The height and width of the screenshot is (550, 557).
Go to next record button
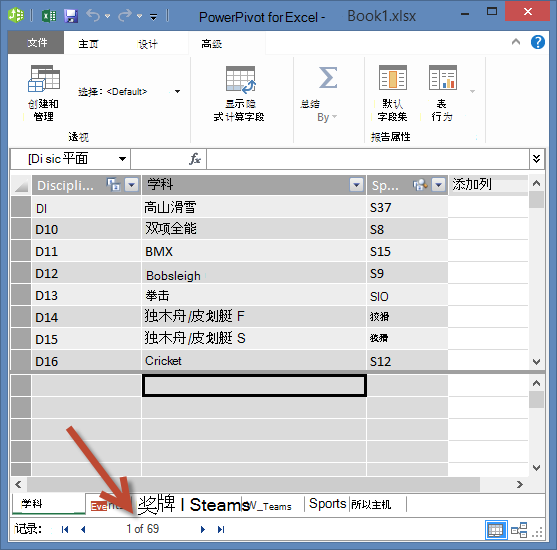point(202,529)
